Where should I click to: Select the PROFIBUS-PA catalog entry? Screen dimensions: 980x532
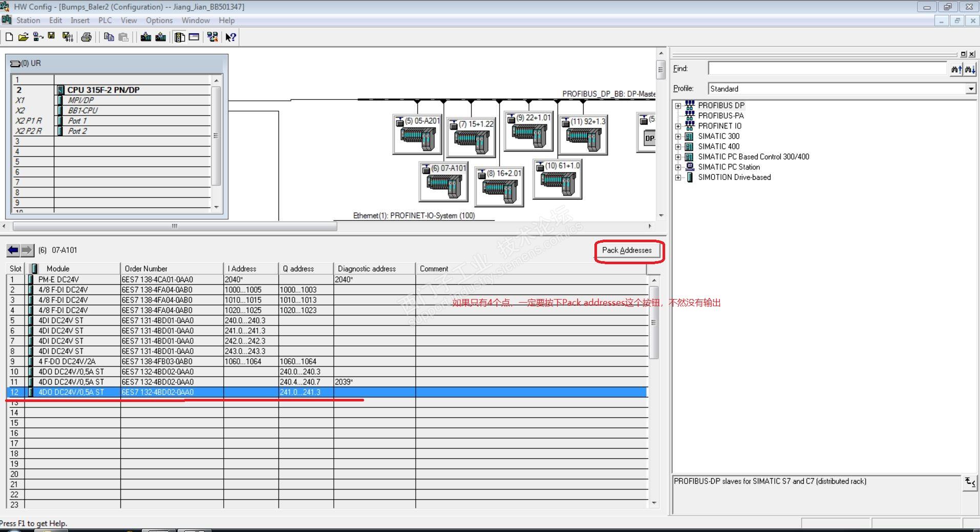(x=721, y=116)
